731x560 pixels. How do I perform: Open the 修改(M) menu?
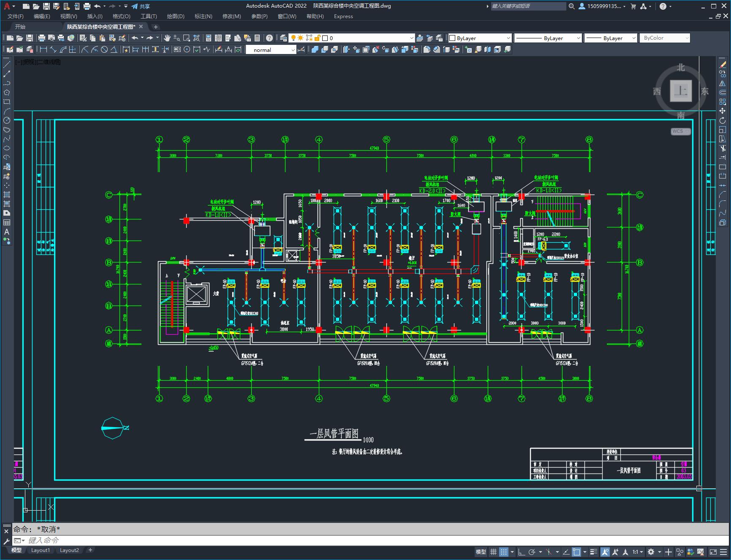point(231,16)
